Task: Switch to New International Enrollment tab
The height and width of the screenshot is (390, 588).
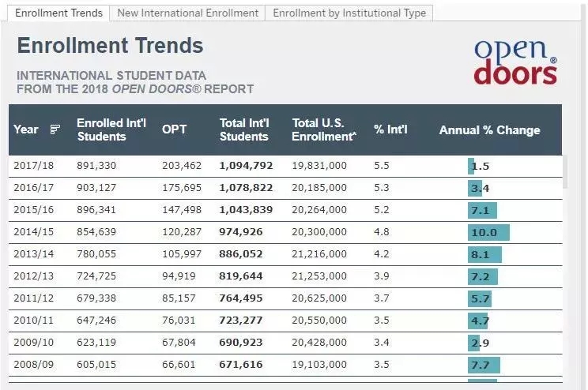Action: pyautogui.click(x=187, y=13)
